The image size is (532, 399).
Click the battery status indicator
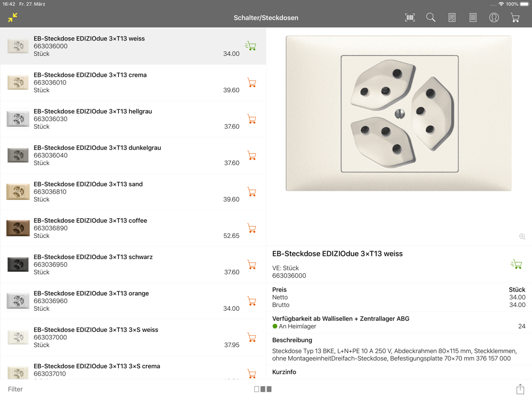(525, 4)
